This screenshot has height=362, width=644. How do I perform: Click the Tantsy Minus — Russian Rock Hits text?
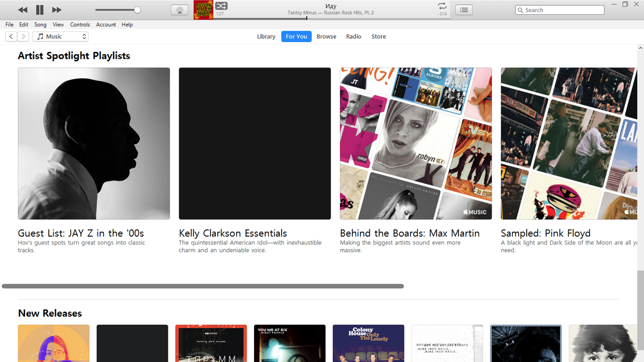pos(331,13)
